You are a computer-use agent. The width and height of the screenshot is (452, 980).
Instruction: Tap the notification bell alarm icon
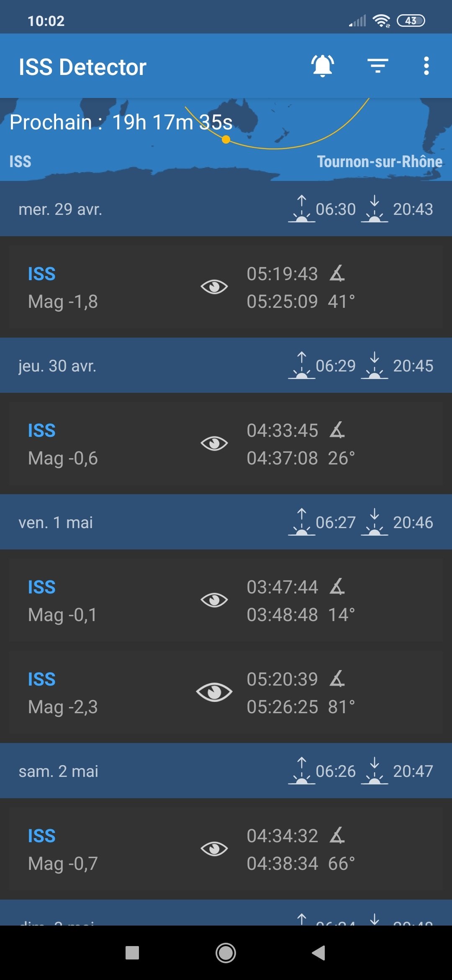(x=322, y=66)
